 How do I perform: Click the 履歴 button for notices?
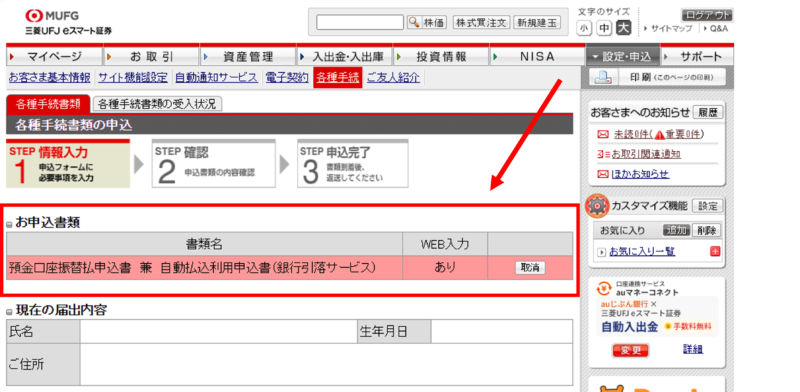pos(708,113)
